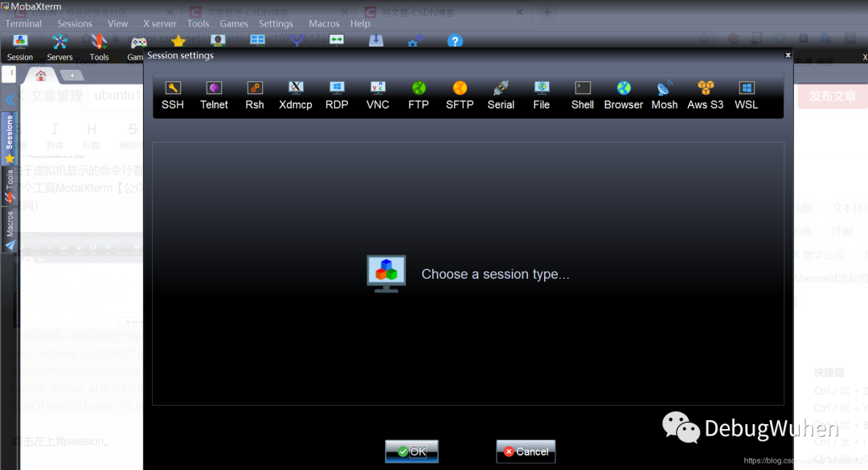This screenshot has height=470, width=868.
Task: Open the View menu
Action: click(117, 24)
